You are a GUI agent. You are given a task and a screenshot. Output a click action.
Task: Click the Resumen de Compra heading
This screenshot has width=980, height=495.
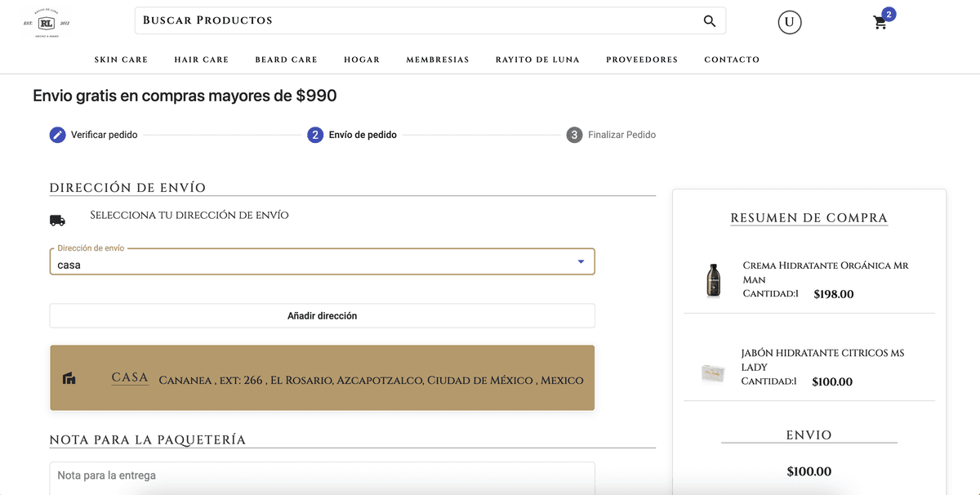(808, 218)
